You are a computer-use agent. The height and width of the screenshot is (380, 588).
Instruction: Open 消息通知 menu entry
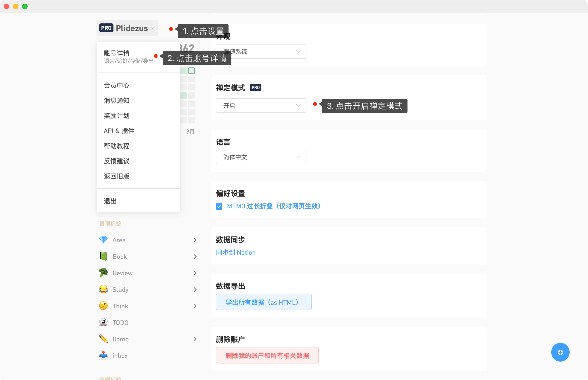116,101
